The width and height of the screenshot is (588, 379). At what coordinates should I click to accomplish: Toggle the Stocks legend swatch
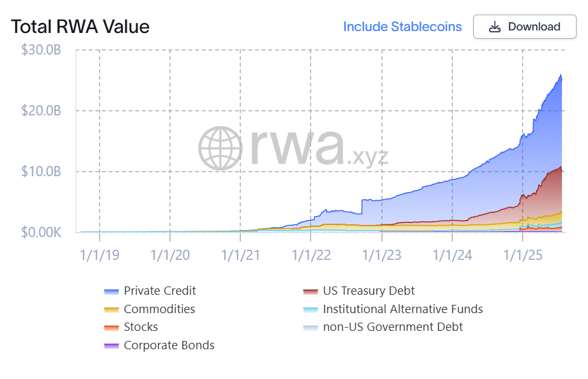112,327
